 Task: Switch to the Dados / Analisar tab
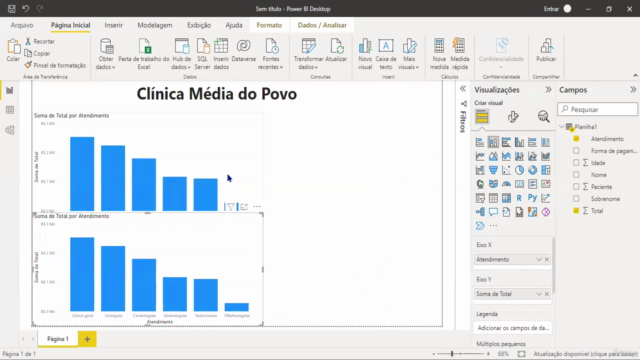click(322, 25)
